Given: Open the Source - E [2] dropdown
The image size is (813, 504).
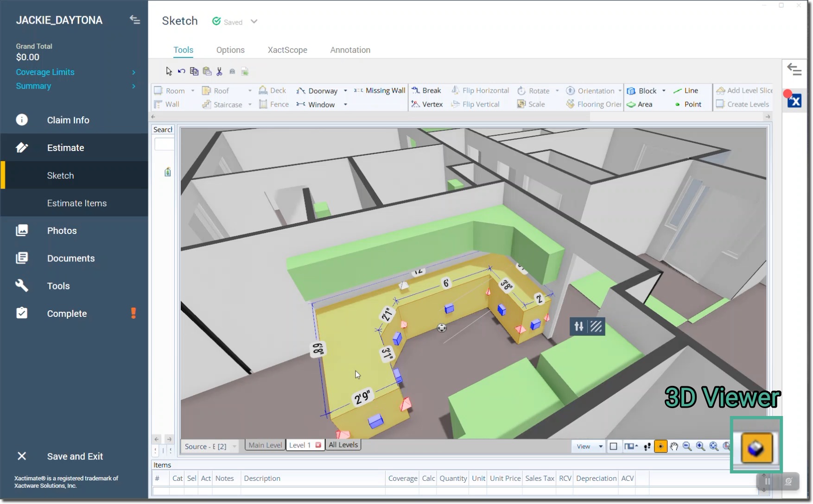Looking at the screenshot, I should (x=210, y=446).
